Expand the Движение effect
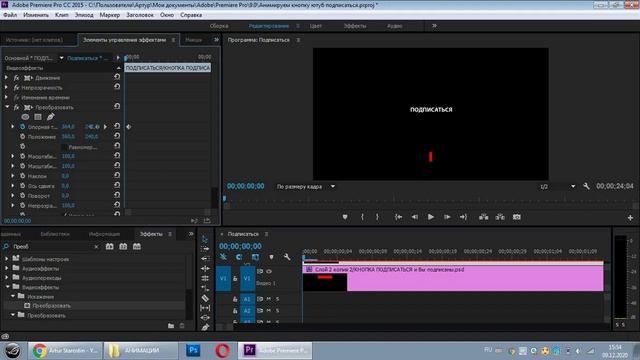The image size is (640, 360). 6,77
